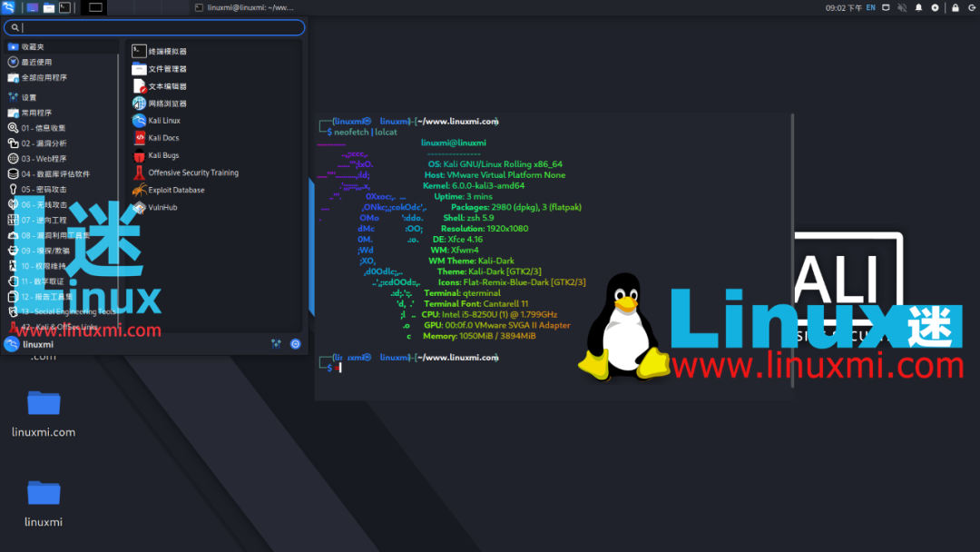
Task: Switch the EN input language indicator
Action: [869, 6]
